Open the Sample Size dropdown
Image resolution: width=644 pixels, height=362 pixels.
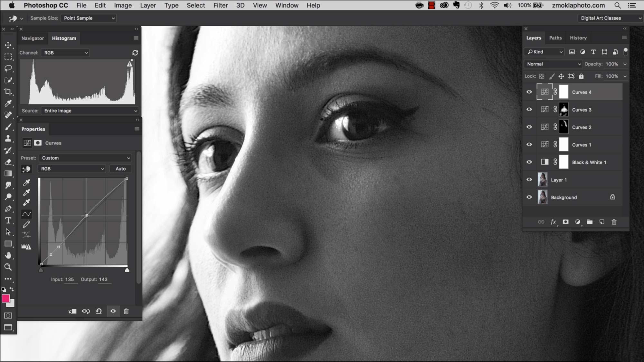pyautogui.click(x=89, y=18)
